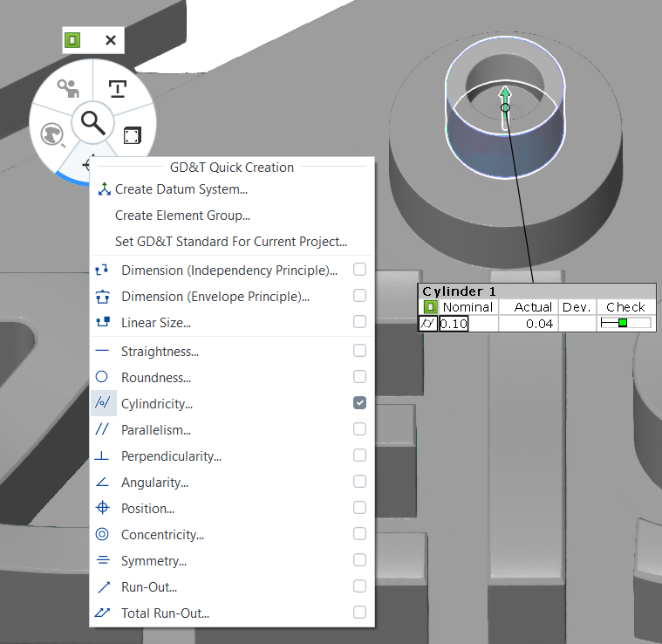The height and width of the screenshot is (644, 662).
Task: Select the text label tool in radial menu
Action: 118,89
